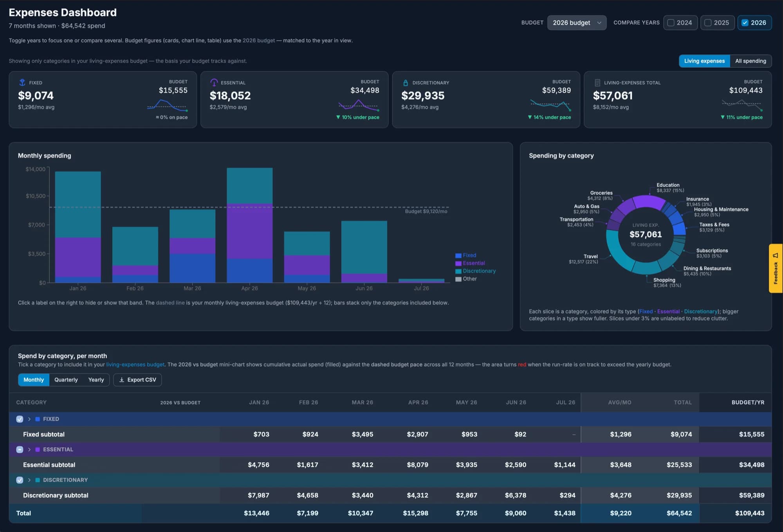The width and height of the screenshot is (783, 532).
Task: Click the Subscriptions label in donut chart
Action: [712, 253]
